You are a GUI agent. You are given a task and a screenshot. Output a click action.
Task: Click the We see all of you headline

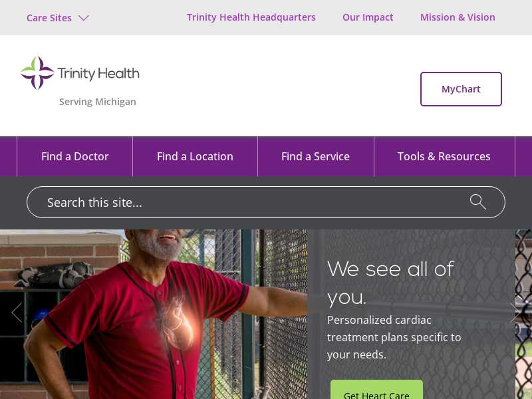coord(390,283)
